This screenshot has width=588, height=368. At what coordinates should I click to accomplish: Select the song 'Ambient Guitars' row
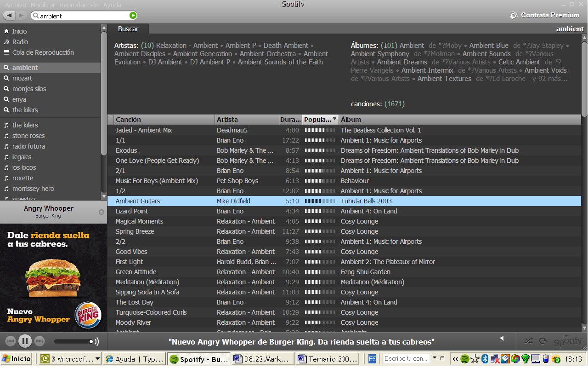click(344, 201)
